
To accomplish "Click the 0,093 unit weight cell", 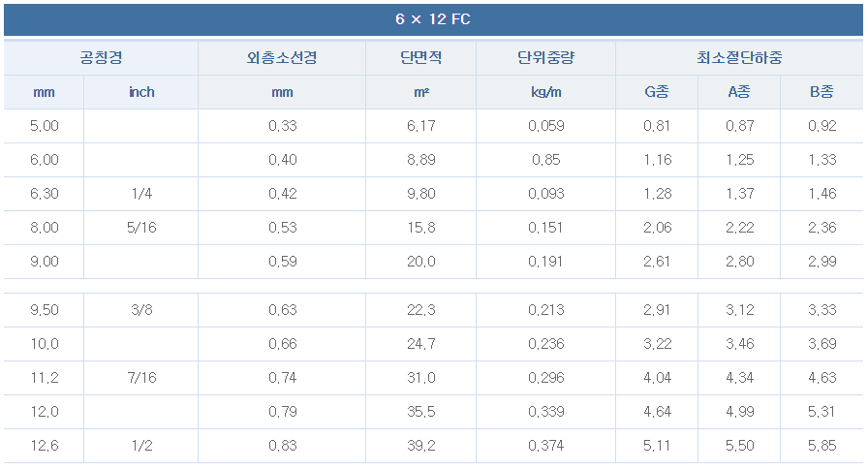I will (546, 194).
